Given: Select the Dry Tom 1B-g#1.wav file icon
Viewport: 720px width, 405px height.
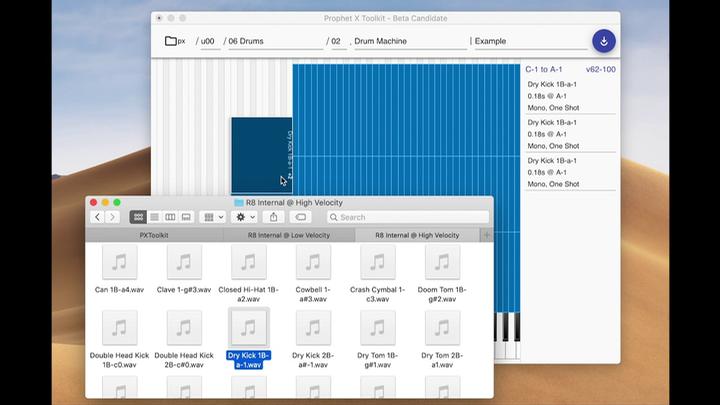Looking at the screenshot, I should (x=377, y=327).
